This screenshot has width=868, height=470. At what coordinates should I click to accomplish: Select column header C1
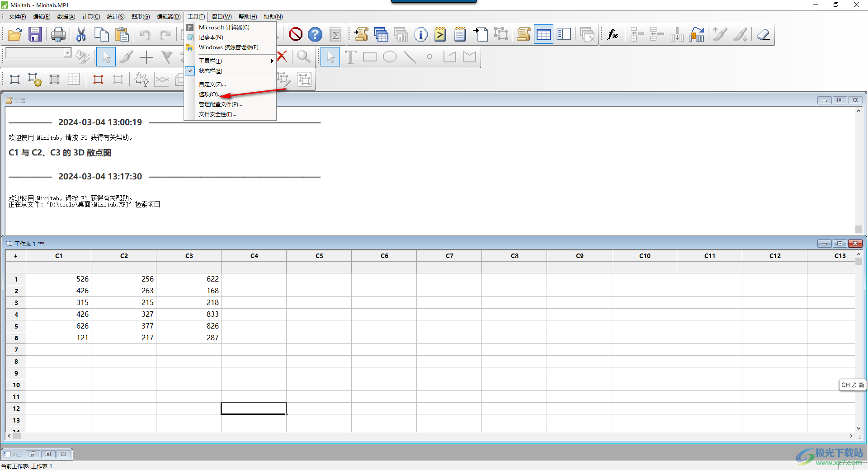pos(59,256)
